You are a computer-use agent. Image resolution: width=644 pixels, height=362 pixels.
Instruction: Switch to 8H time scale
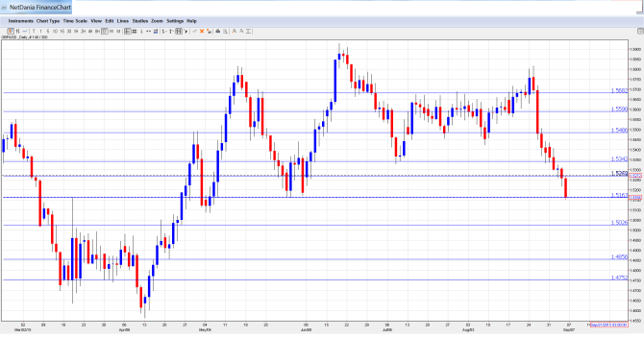point(97,31)
